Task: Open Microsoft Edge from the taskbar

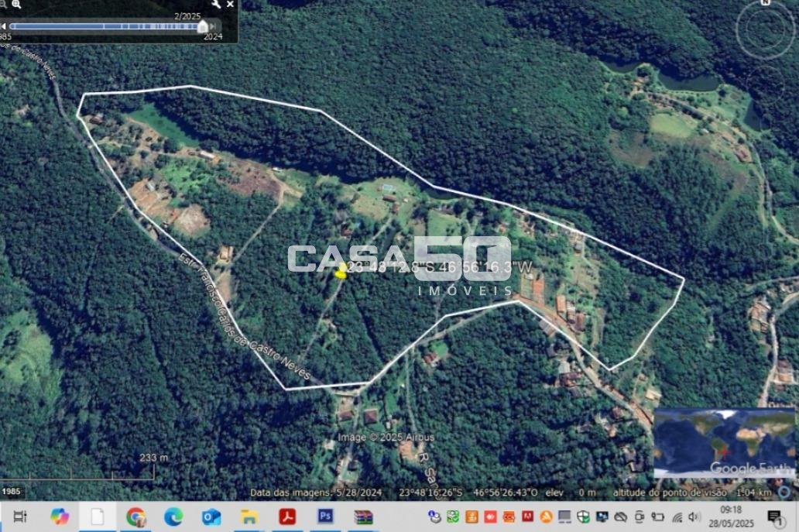Action: click(x=173, y=517)
